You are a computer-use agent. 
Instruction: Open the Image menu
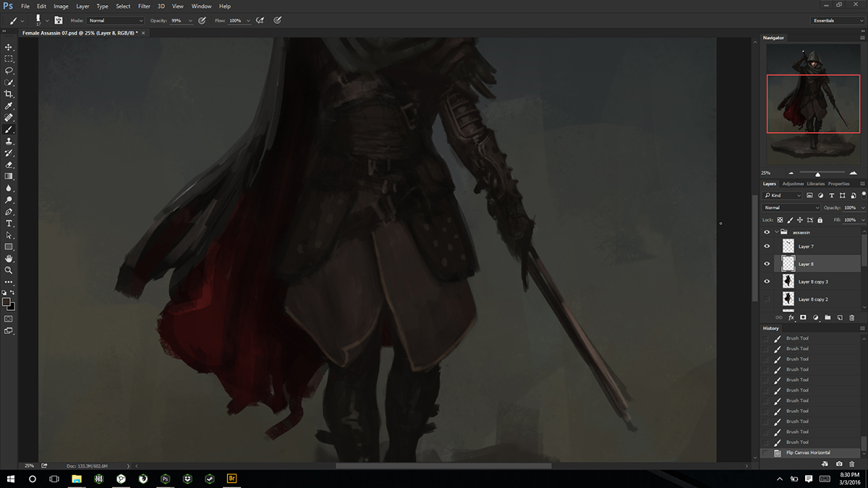61,6
